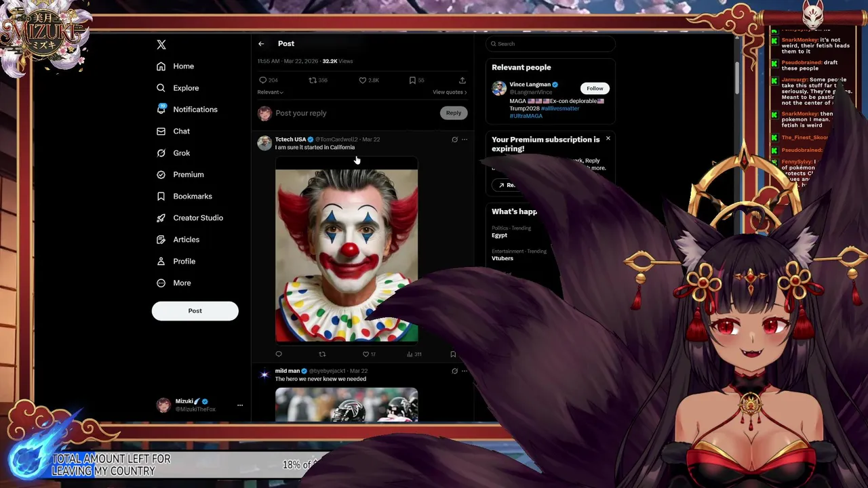
Task: Click the Relevant people heading
Action: click(x=521, y=68)
